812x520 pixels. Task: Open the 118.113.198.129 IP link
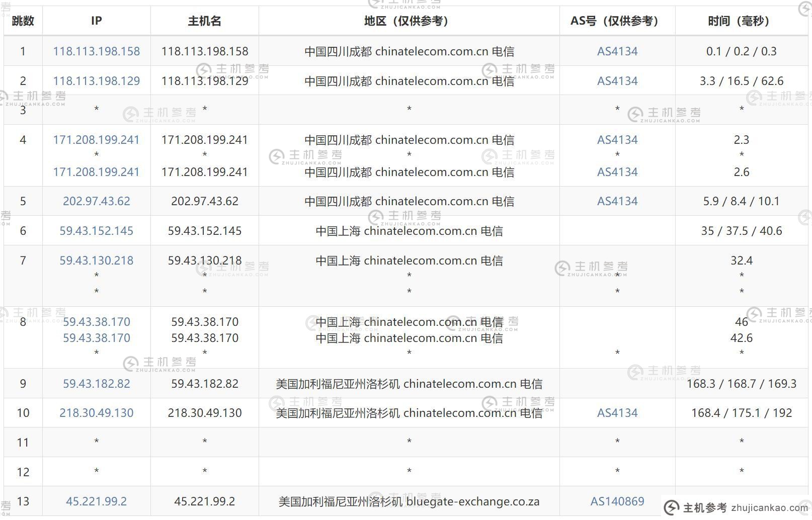pos(97,81)
